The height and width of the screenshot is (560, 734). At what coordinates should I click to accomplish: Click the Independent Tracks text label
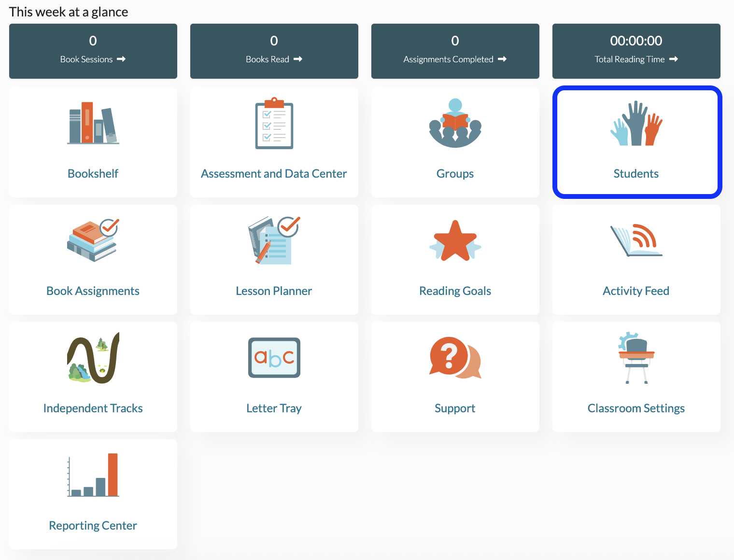click(93, 408)
